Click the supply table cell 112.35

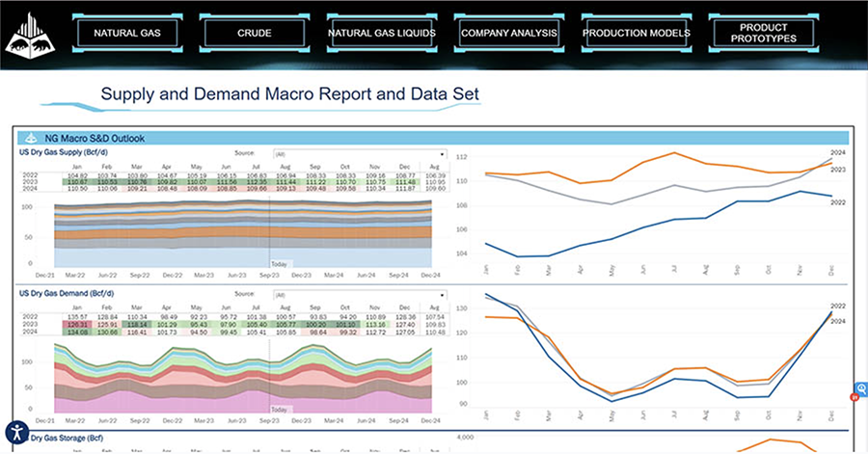coord(256,182)
